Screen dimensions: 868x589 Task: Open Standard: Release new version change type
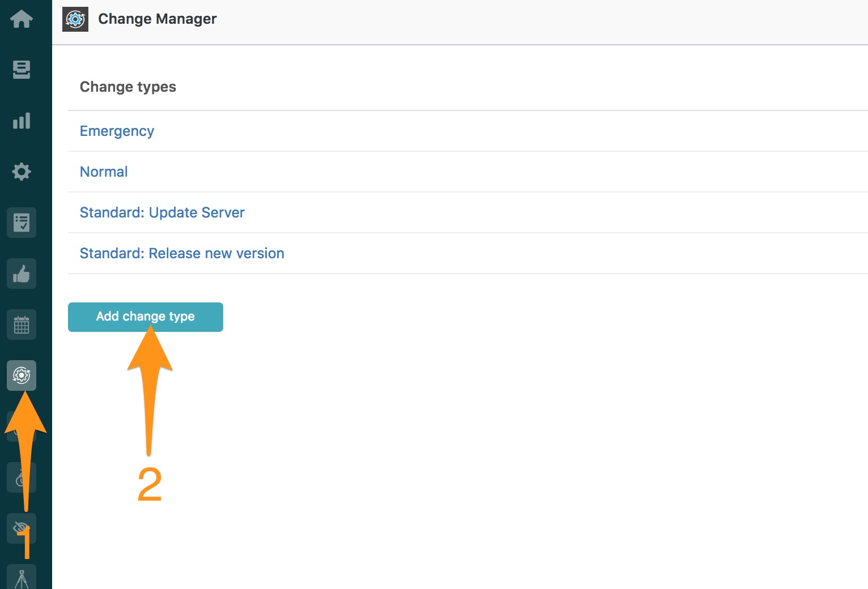point(182,253)
